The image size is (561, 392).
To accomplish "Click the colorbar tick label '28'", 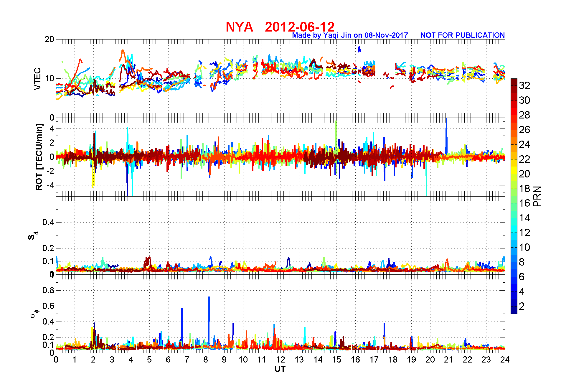I will point(524,115).
